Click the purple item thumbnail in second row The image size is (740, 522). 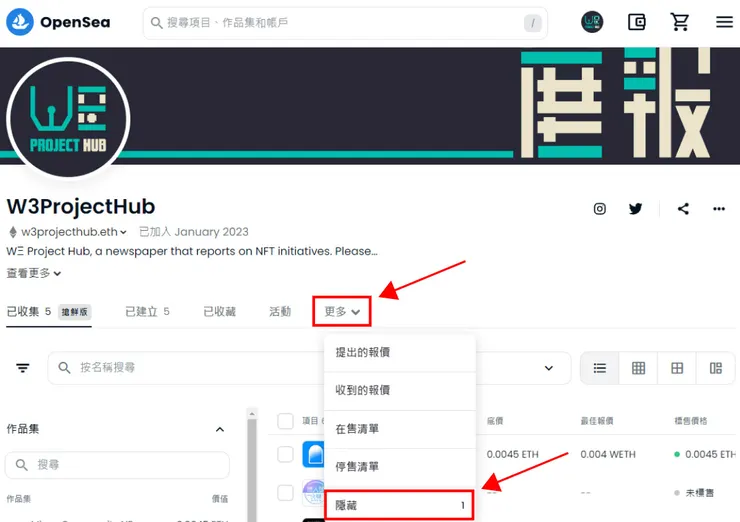pos(313,493)
